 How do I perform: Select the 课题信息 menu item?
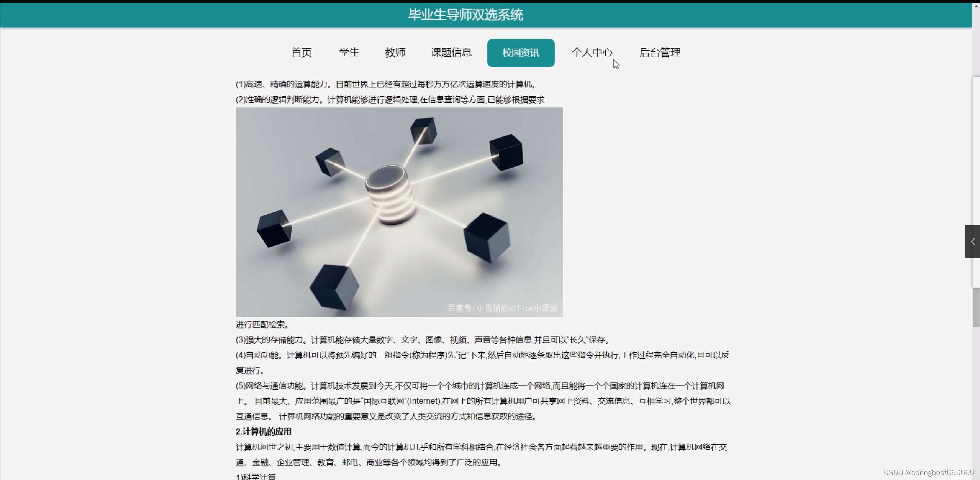point(451,53)
